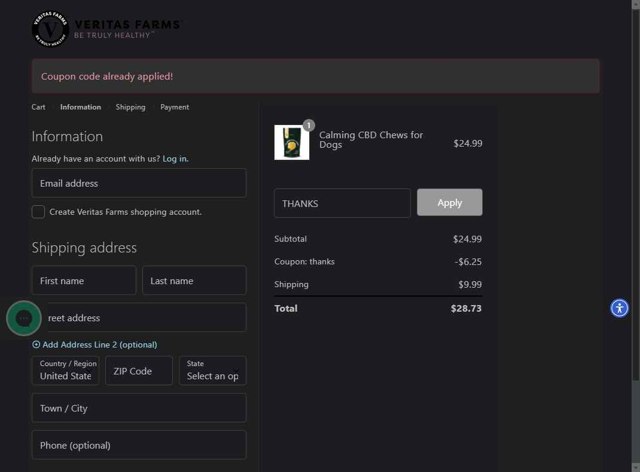Focus the Last name field
The width and height of the screenshot is (640, 472).
click(x=194, y=281)
